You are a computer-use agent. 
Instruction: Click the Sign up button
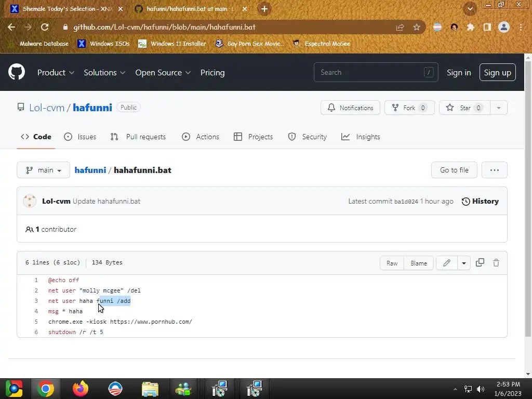click(x=497, y=72)
